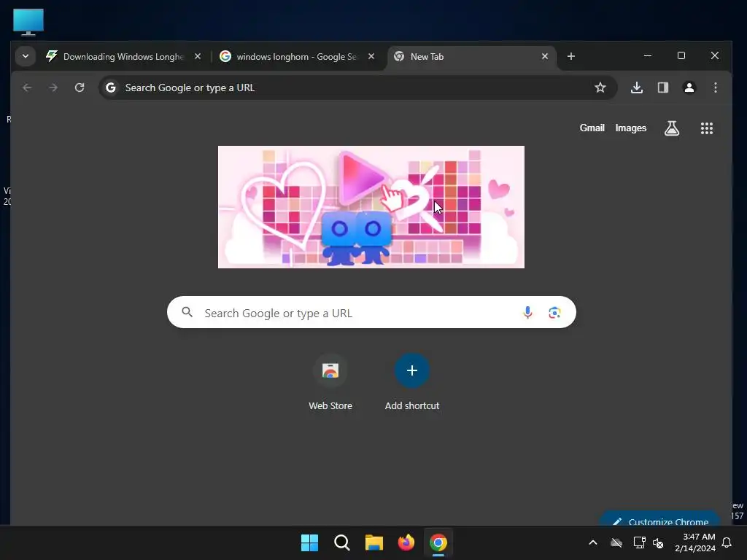The height and width of the screenshot is (560, 747).
Task: Toggle the Chrome side panel
Action: pos(663,87)
